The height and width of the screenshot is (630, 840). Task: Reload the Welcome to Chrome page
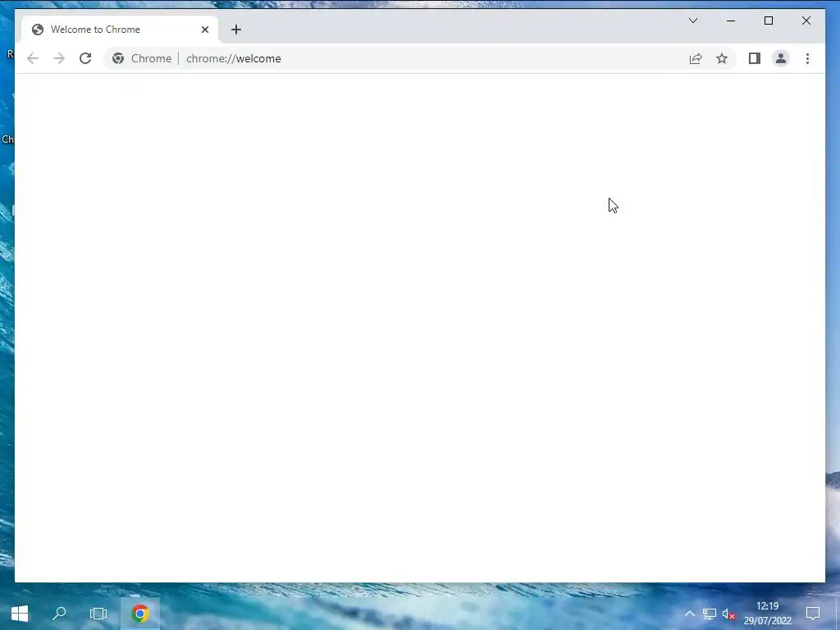point(85,58)
